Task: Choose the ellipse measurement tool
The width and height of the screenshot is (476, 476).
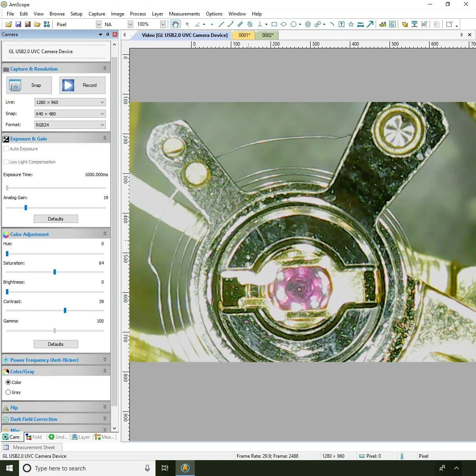Action: pos(284,24)
